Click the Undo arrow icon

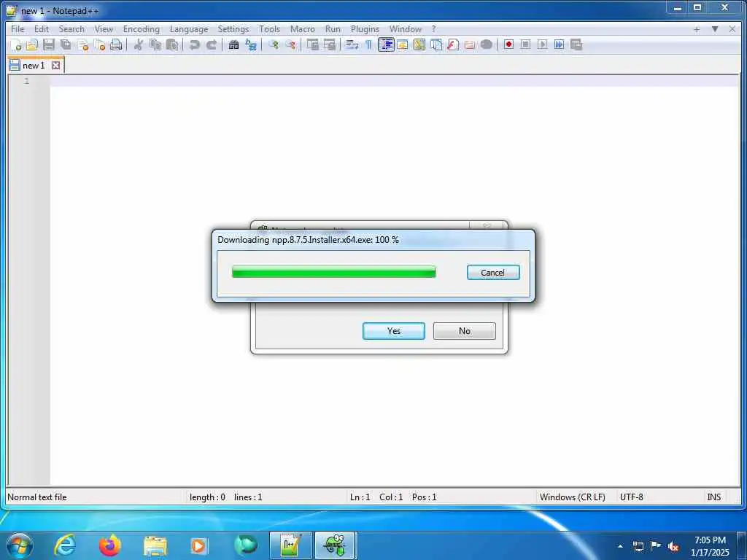194,44
